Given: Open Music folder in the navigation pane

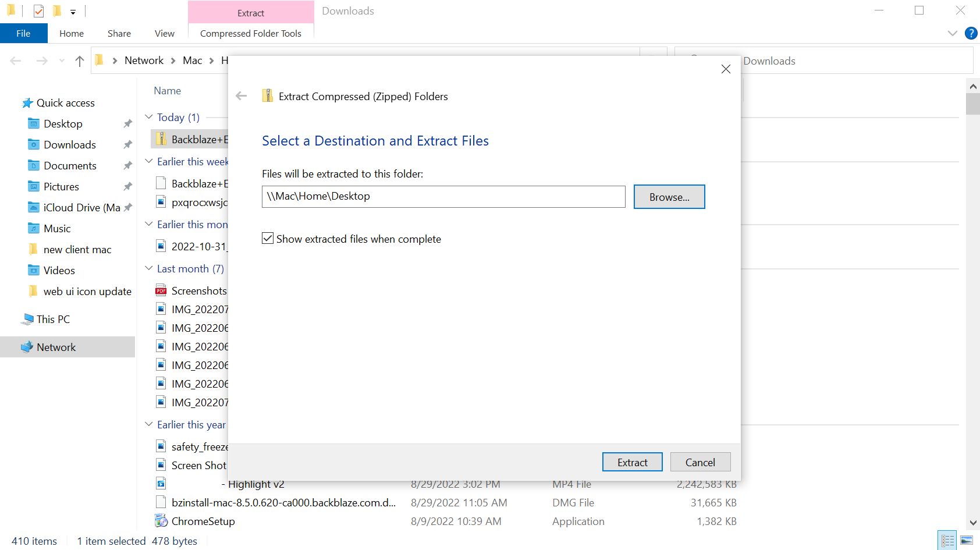Looking at the screenshot, I should pyautogui.click(x=57, y=229).
